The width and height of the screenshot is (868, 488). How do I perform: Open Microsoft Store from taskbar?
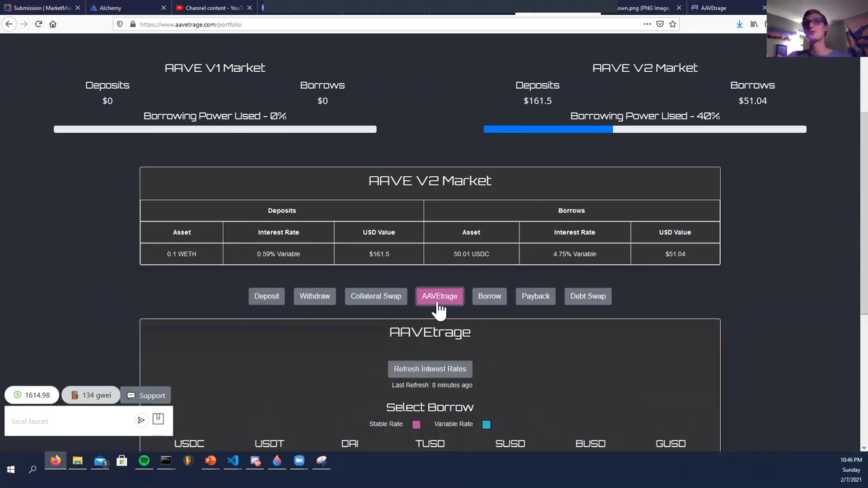122,461
